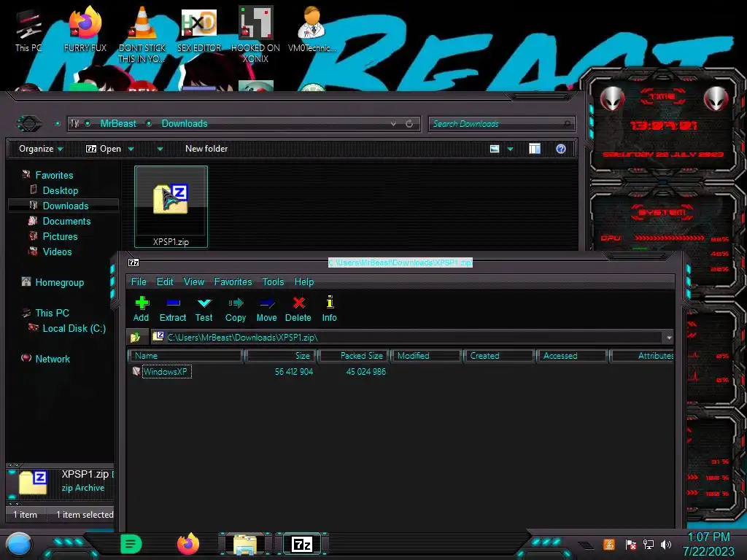Expand the 7-Zip address path dropdown

pyautogui.click(x=669, y=338)
